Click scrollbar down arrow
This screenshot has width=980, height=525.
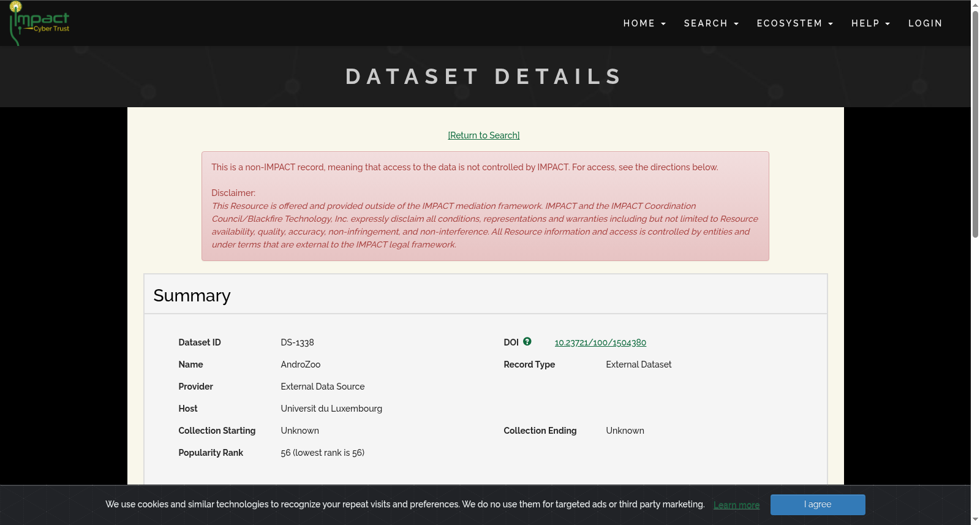tap(975, 519)
